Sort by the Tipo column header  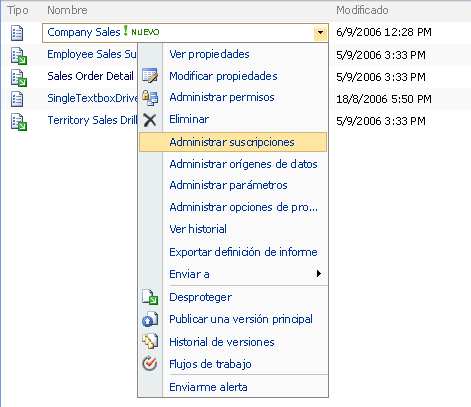[18, 10]
